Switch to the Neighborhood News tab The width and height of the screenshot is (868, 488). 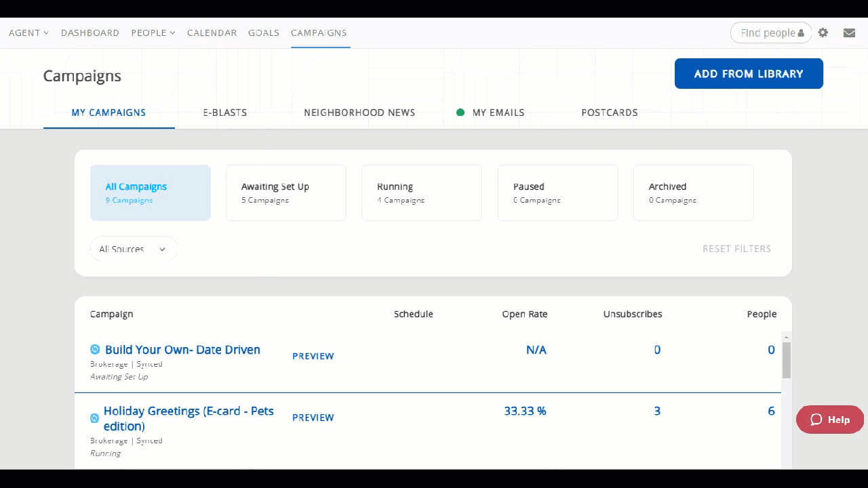coord(359,113)
